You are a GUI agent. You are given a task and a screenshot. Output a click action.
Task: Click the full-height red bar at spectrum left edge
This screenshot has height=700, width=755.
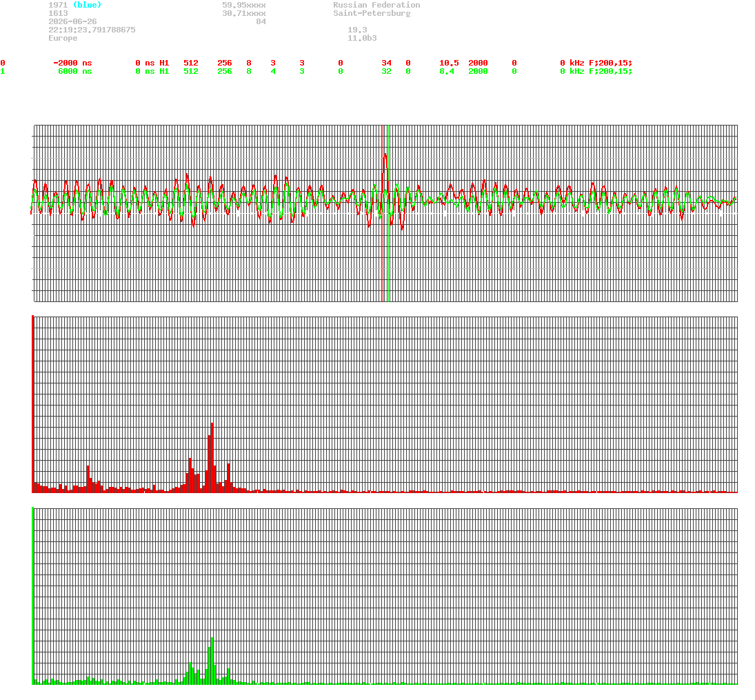point(32,403)
